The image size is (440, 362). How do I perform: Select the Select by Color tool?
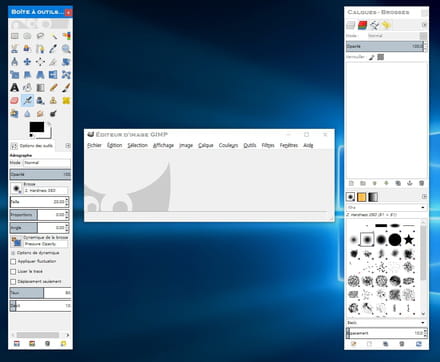pos(66,36)
